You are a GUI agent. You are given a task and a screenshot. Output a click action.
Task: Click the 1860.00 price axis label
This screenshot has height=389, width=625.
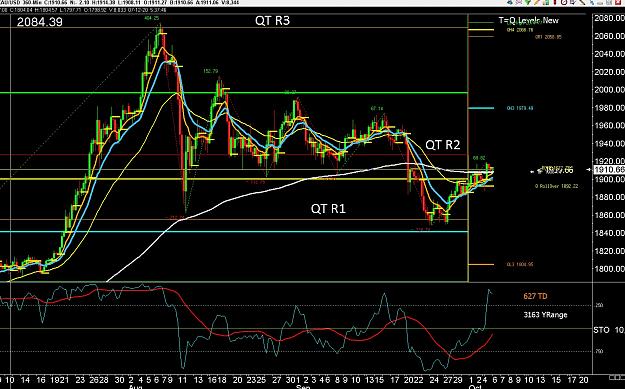(x=609, y=215)
